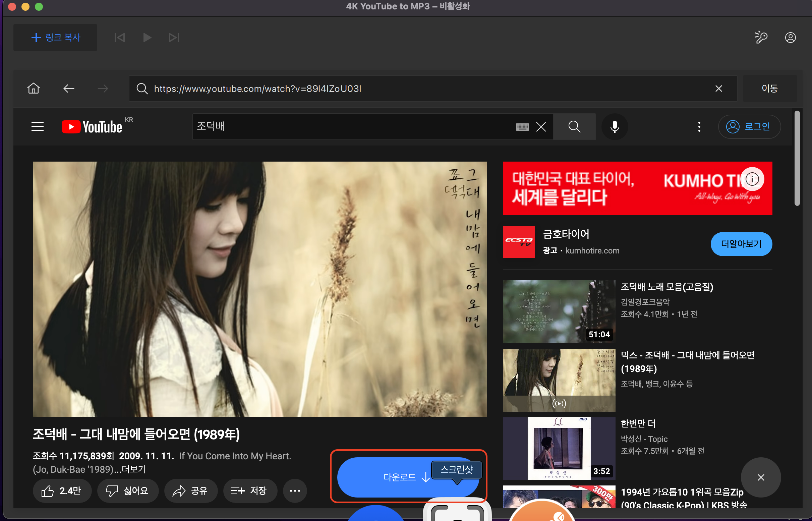The width and height of the screenshot is (812, 521).
Task: Open the 박성신 - Topic channel
Action: coord(644,439)
